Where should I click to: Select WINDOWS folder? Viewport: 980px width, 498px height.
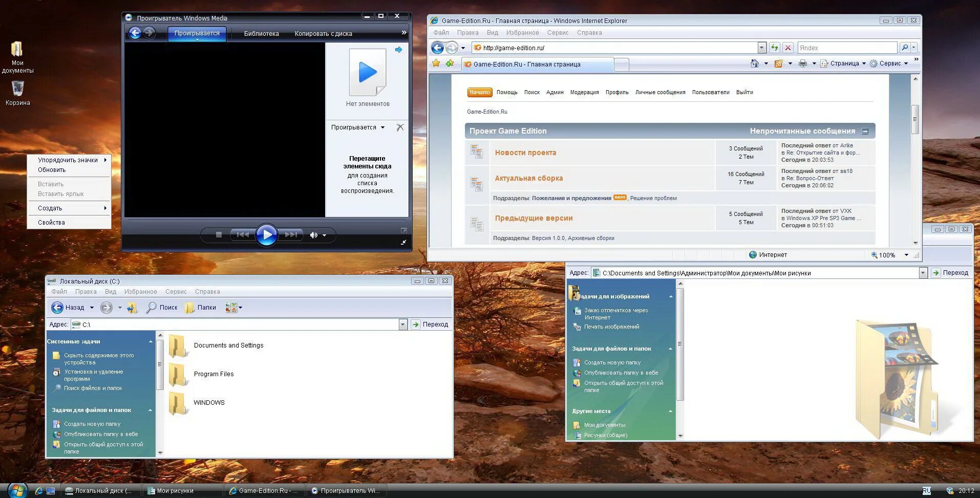pos(197,403)
